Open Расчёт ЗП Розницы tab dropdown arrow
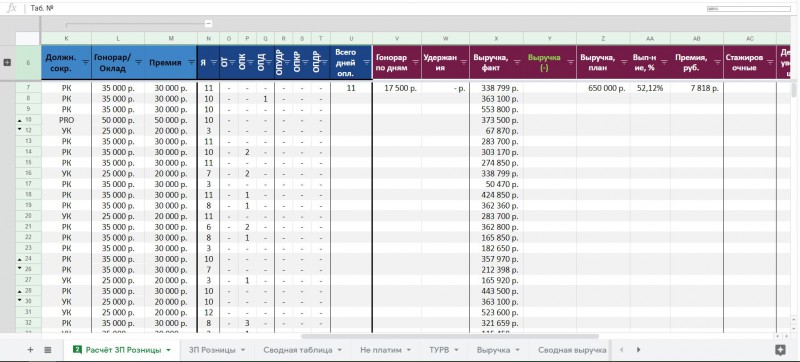The image size is (800, 362). (169, 350)
